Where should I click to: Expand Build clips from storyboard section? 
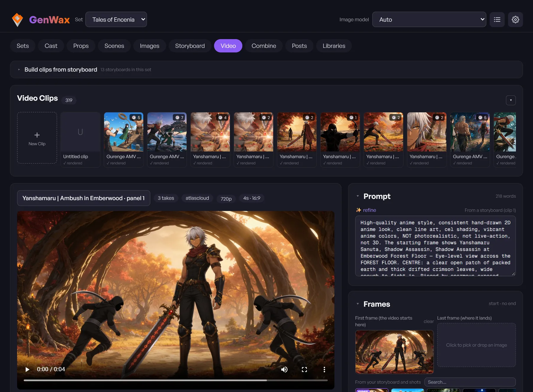click(266, 70)
